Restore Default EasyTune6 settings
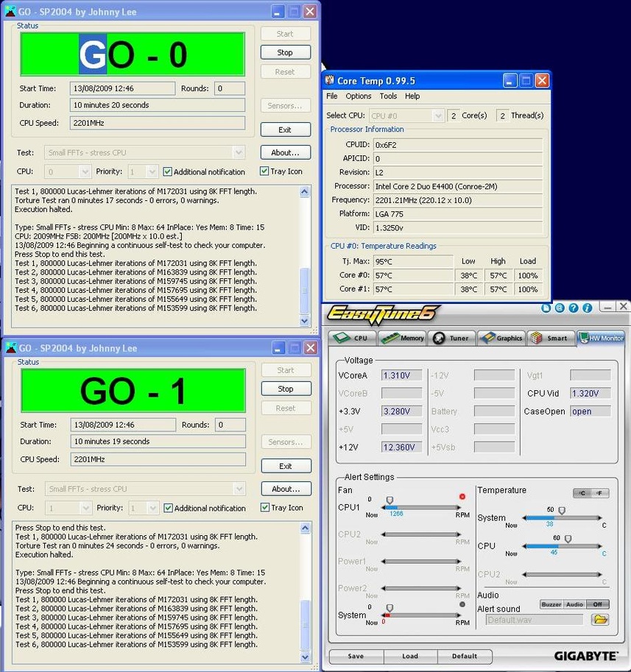Image resolution: width=631 pixels, height=672 pixels. coord(465,656)
